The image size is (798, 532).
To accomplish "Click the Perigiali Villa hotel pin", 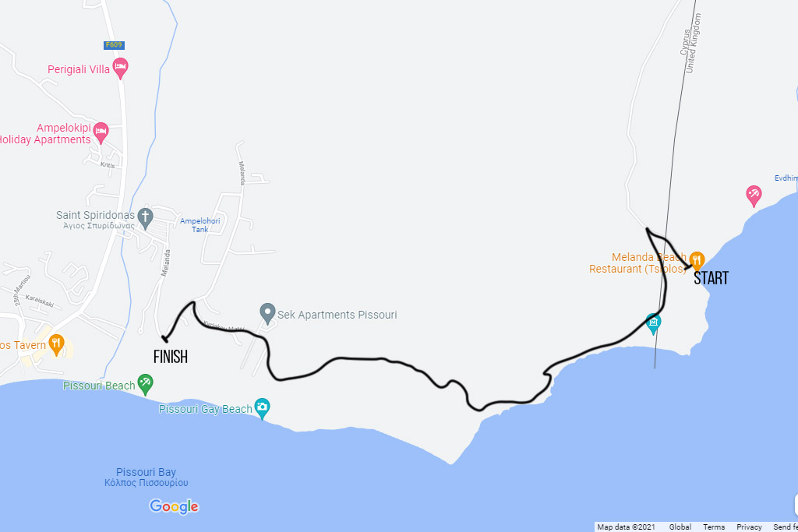I will pos(120,68).
